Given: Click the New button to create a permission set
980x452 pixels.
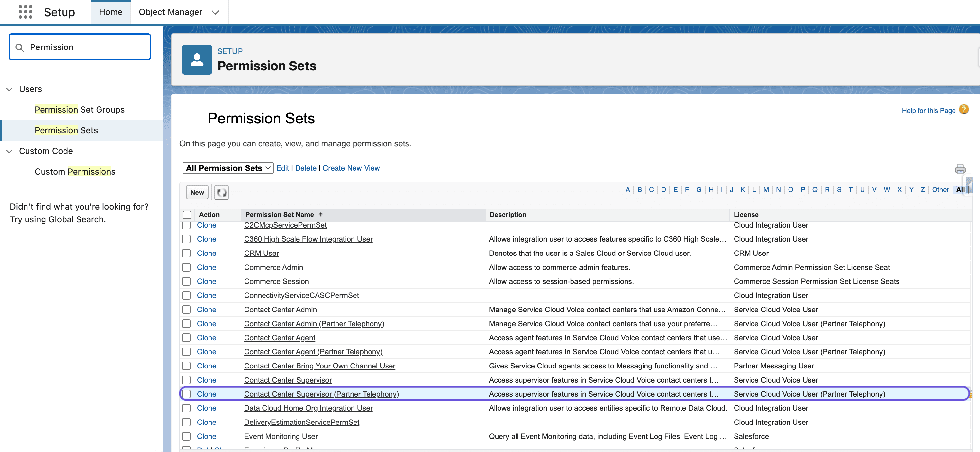Looking at the screenshot, I should click(x=197, y=192).
